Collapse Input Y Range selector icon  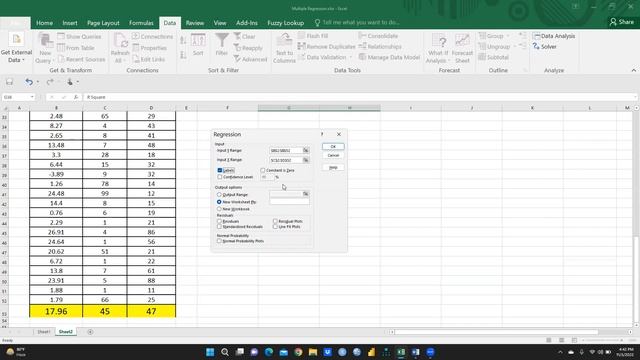pyautogui.click(x=306, y=150)
